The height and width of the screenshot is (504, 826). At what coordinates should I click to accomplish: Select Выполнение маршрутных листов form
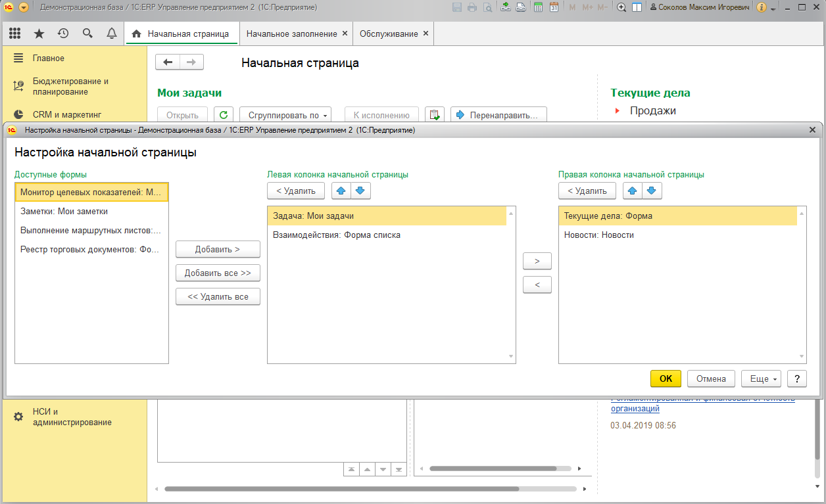tap(91, 230)
